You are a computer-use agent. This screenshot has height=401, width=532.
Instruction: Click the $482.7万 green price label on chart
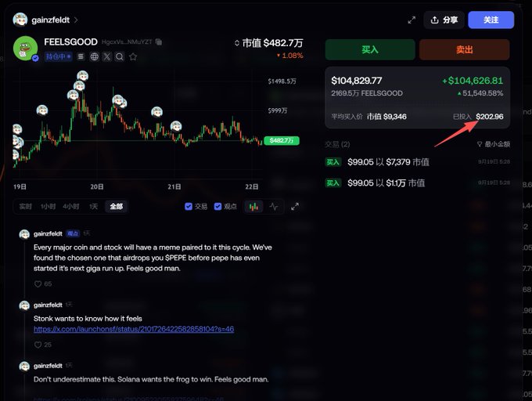click(x=282, y=140)
